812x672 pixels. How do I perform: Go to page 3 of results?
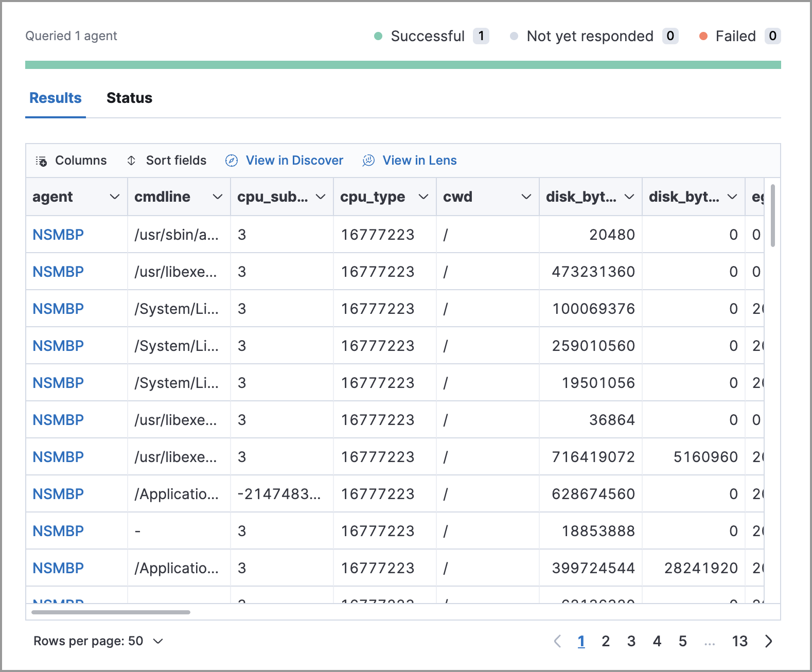pyautogui.click(x=631, y=641)
